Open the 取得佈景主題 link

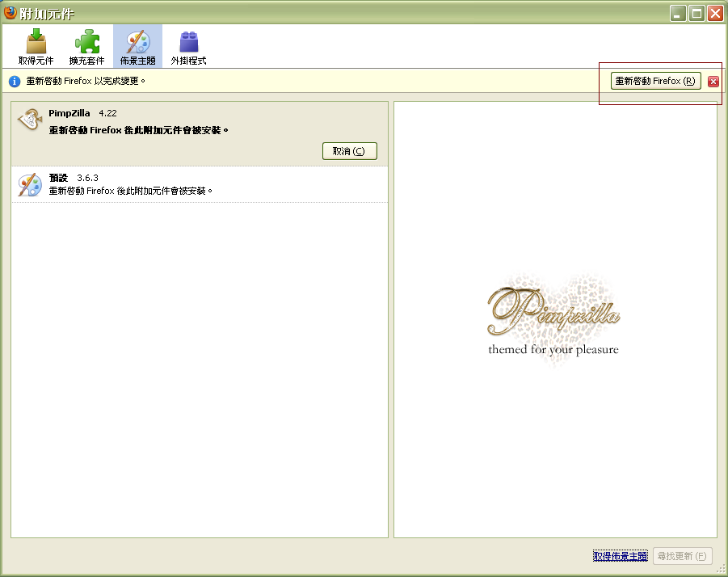pyautogui.click(x=621, y=556)
